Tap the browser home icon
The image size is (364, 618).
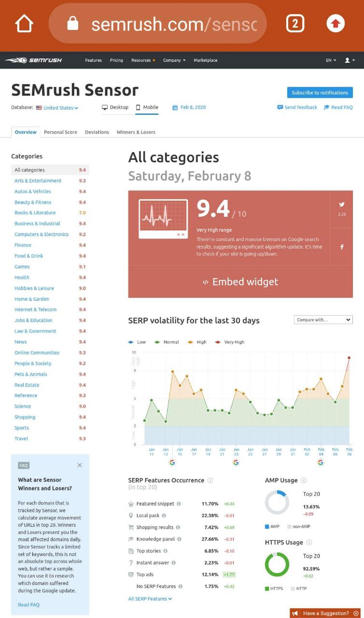[24, 23]
